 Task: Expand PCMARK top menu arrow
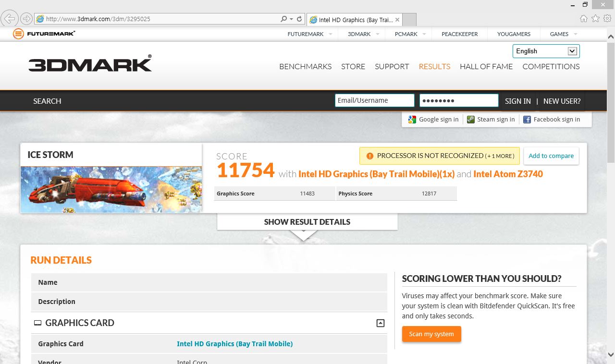424,34
